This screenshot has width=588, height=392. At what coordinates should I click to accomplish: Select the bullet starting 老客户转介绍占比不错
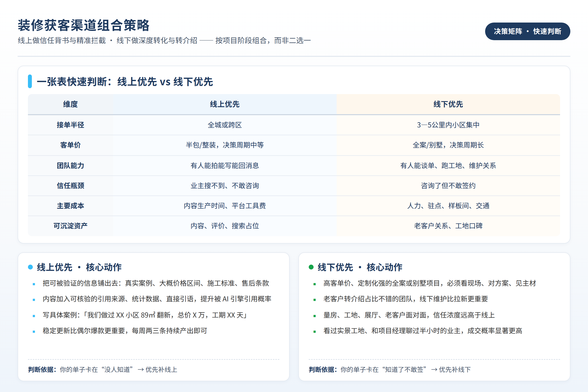point(405,299)
